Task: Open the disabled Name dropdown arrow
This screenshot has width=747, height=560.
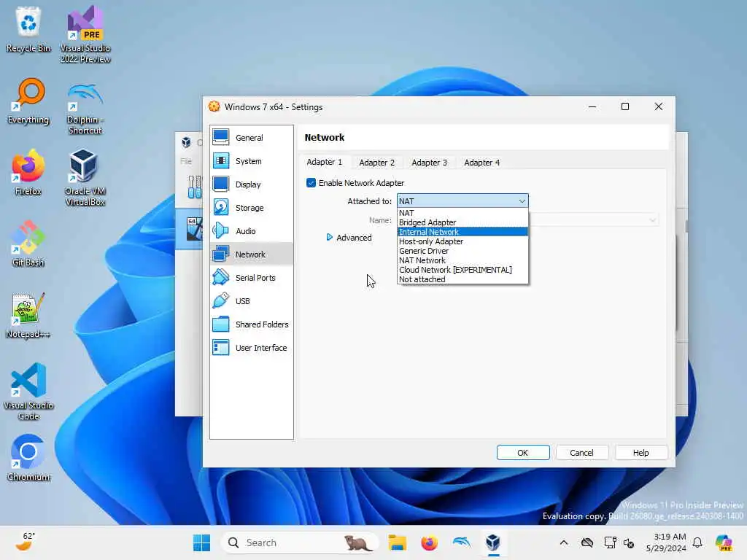Action: [x=652, y=220]
